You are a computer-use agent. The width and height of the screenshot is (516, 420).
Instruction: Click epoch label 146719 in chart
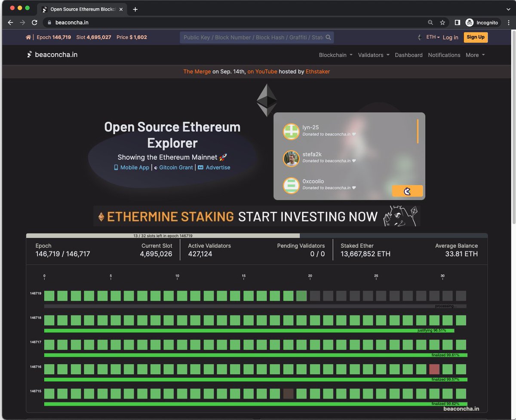(x=36, y=293)
